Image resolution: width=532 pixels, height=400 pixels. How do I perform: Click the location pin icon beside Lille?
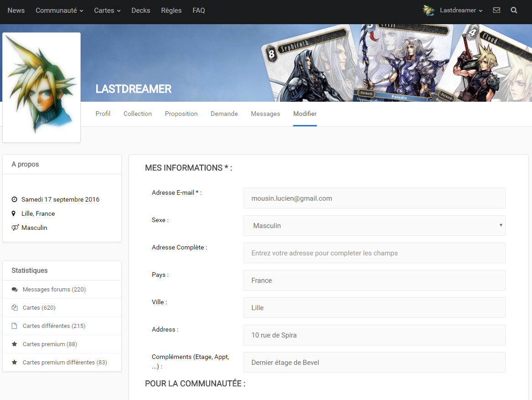coord(14,213)
